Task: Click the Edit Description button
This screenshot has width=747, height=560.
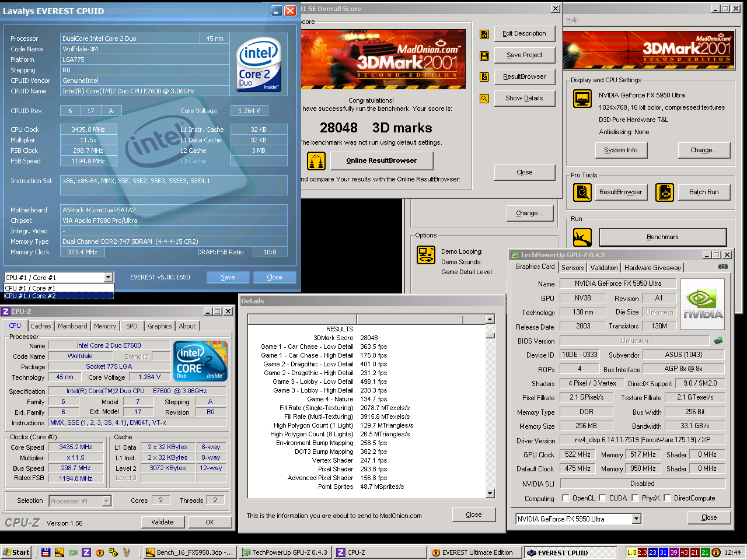Action: point(524,34)
